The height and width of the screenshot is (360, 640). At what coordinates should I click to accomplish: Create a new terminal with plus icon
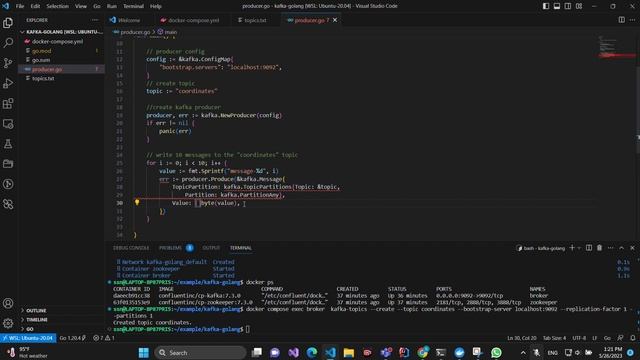click(x=572, y=248)
